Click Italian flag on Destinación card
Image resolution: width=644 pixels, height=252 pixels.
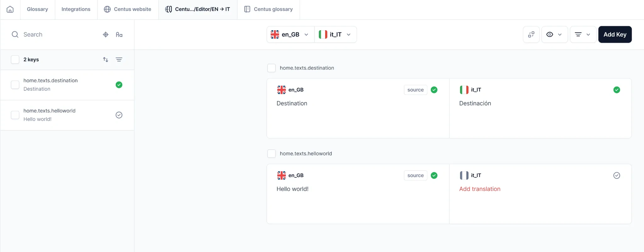(464, 90)
